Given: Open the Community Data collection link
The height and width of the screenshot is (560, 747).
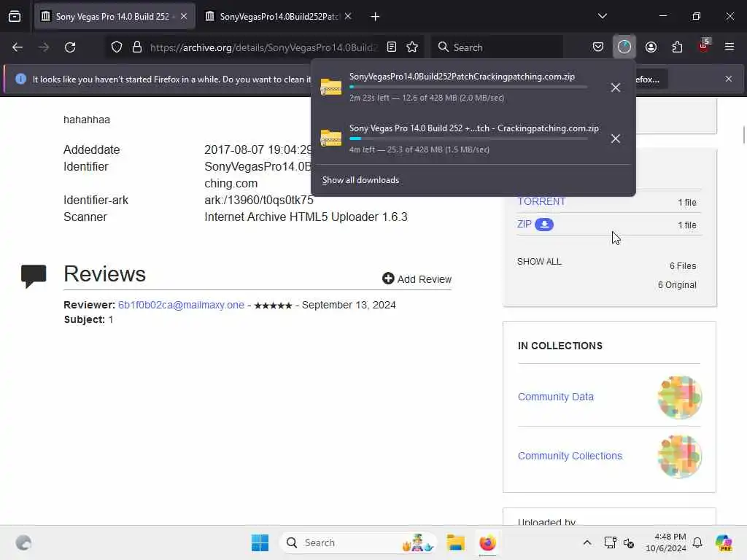Looking at the screenshot, I should (x=555, y=397).
